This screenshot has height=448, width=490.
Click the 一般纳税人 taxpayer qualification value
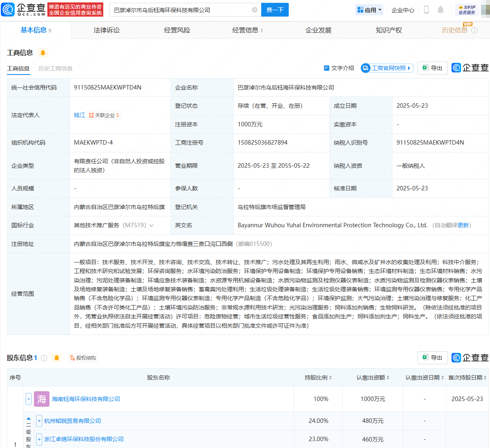point(411,166)
